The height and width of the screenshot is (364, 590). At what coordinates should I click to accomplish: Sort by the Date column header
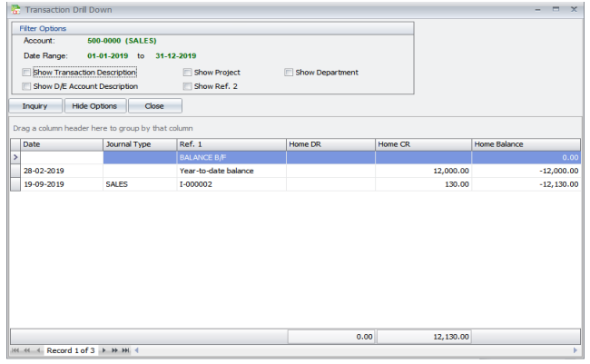click(62, 144)
